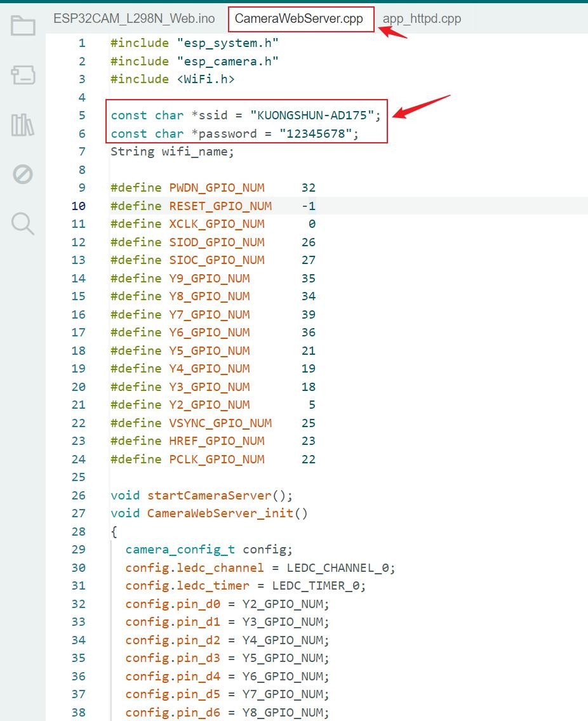Image resolution: width=588 pixels, height=721 pixels.
Task: Click the Y5_GPIO_NUM define on line 18
Action: [210, 351]
